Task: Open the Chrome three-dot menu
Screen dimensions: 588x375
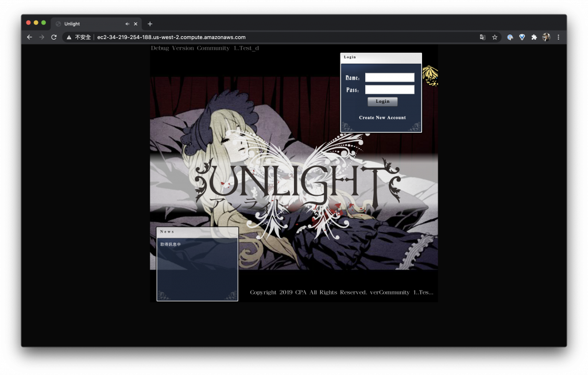Action: 558,37
